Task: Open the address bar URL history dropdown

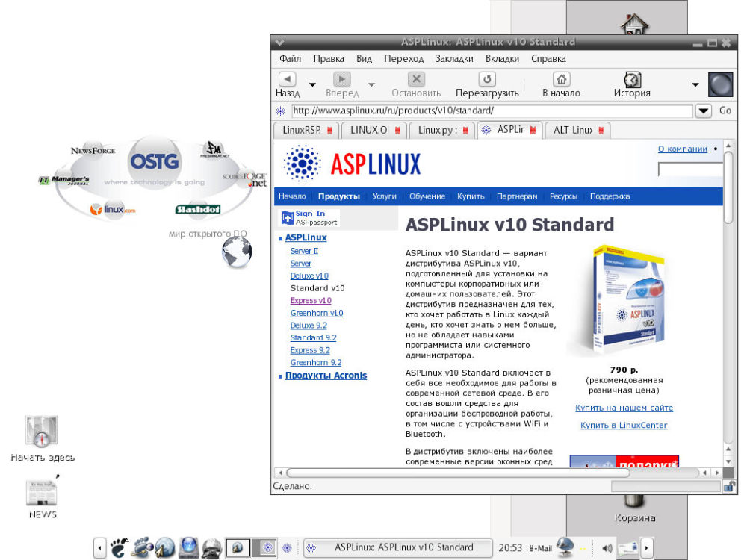Action: (703, 111)
